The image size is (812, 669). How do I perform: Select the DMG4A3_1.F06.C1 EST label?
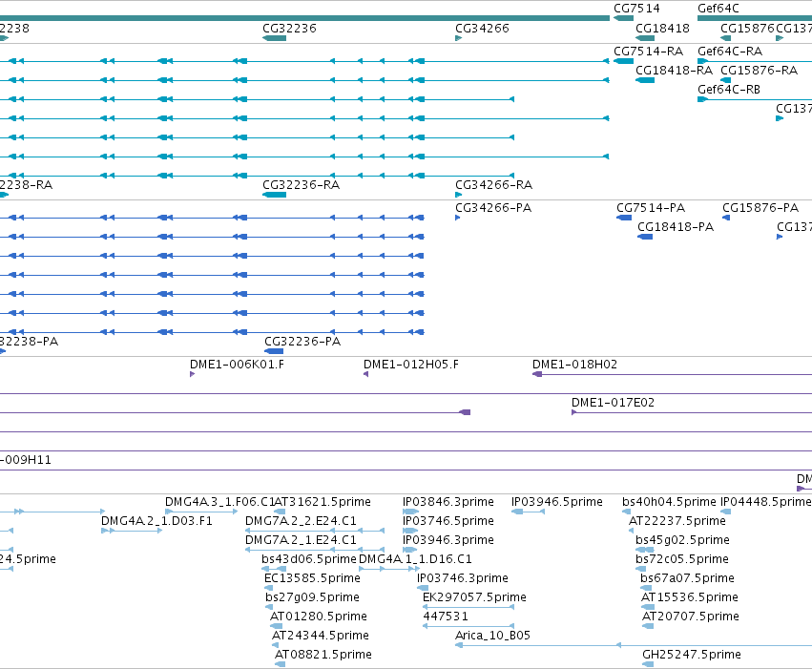tap(219, 502)
